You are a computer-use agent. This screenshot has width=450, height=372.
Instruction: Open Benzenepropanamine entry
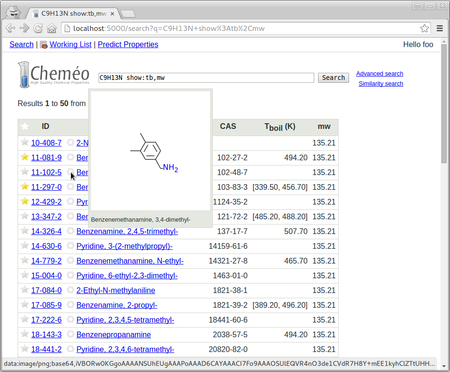[x=113, y=335]
